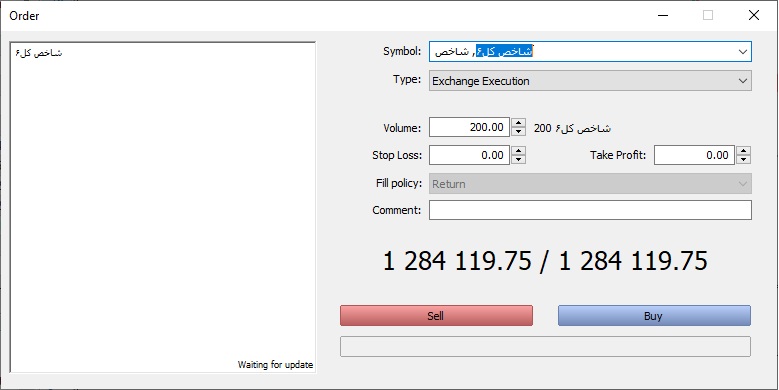Click the bid/ask price 1 284 119.75
Screen dimensions: 779x390
click(545, 261)
